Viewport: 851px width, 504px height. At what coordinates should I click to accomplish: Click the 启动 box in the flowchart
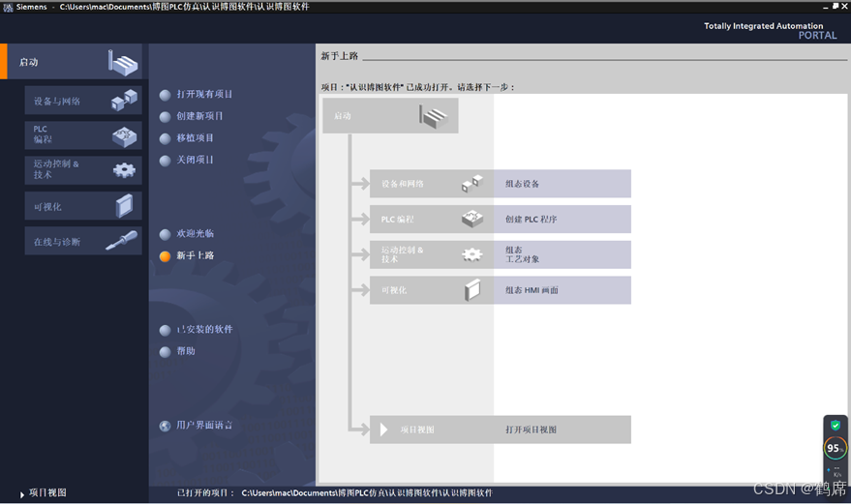pos(390,115)
